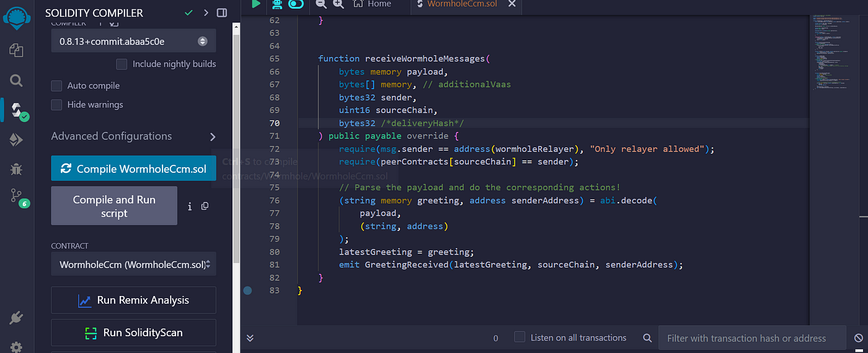
Task: Click the compiler panel vertical scrollbar
Action: 236,149
